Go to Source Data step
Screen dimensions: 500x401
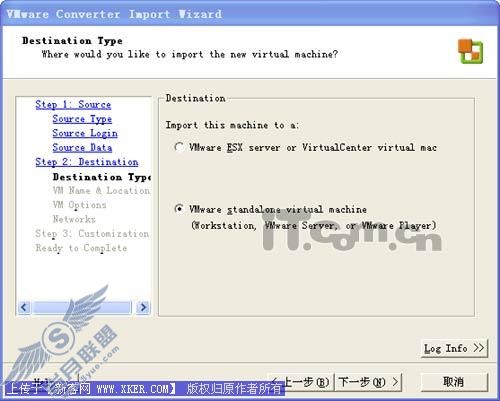82,148
